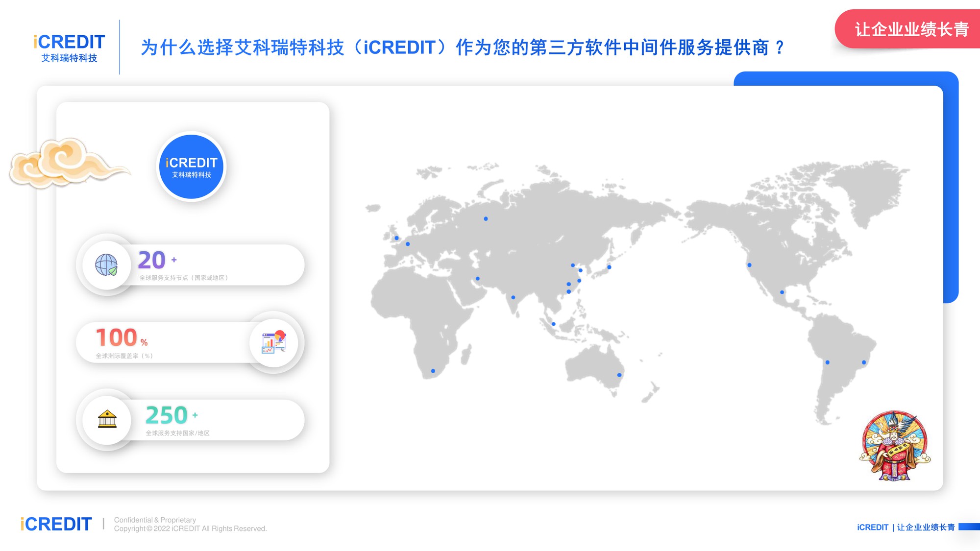Click the map dot in Mexico

782,292
